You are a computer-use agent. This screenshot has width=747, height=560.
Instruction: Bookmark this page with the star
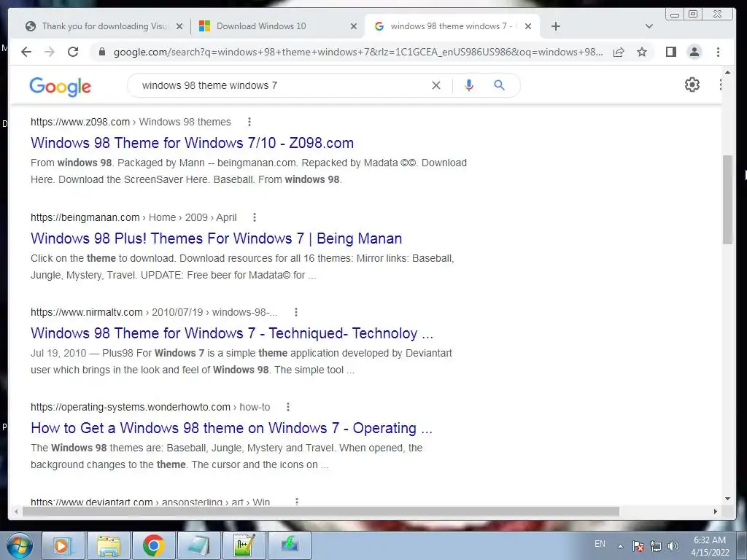pyautogui.click(x=642, y=52)
